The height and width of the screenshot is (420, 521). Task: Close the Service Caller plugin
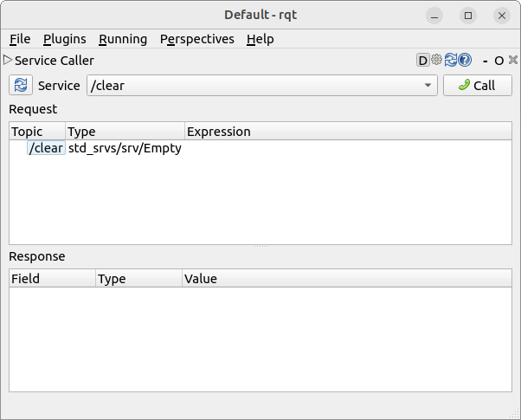pos(511,61)
